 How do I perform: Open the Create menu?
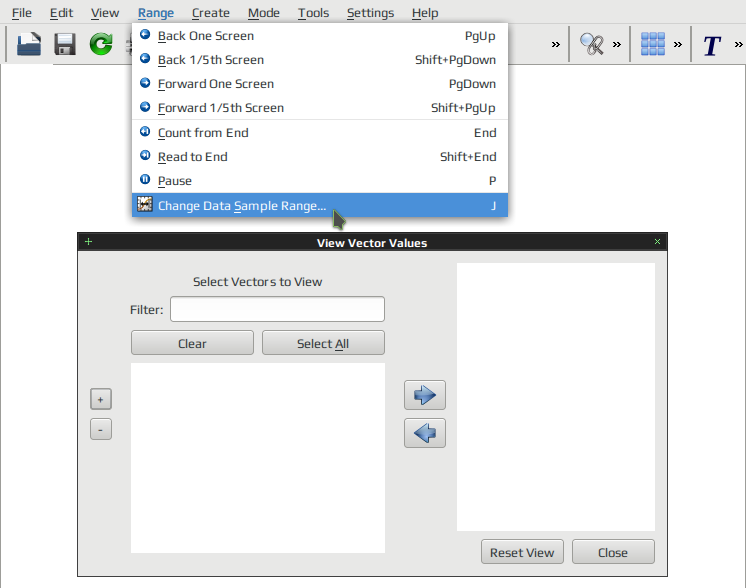211,13
